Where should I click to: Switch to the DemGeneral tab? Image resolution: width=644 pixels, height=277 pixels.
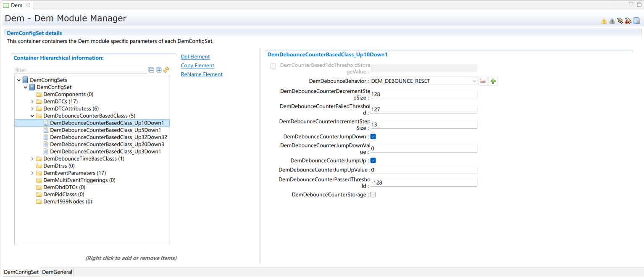57,272
